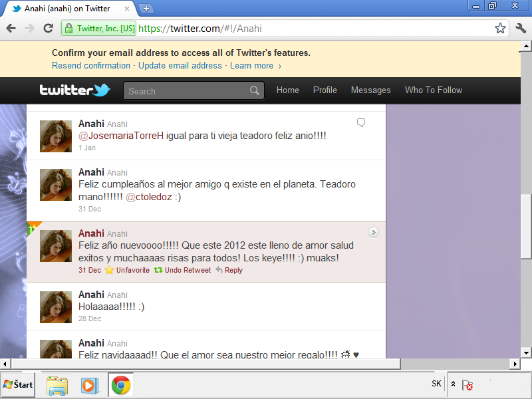This screenshot has width=532, height=399.
Task: Click the Action Center flag tray icon
Action: pyautogui.click(x=467, y=385)
